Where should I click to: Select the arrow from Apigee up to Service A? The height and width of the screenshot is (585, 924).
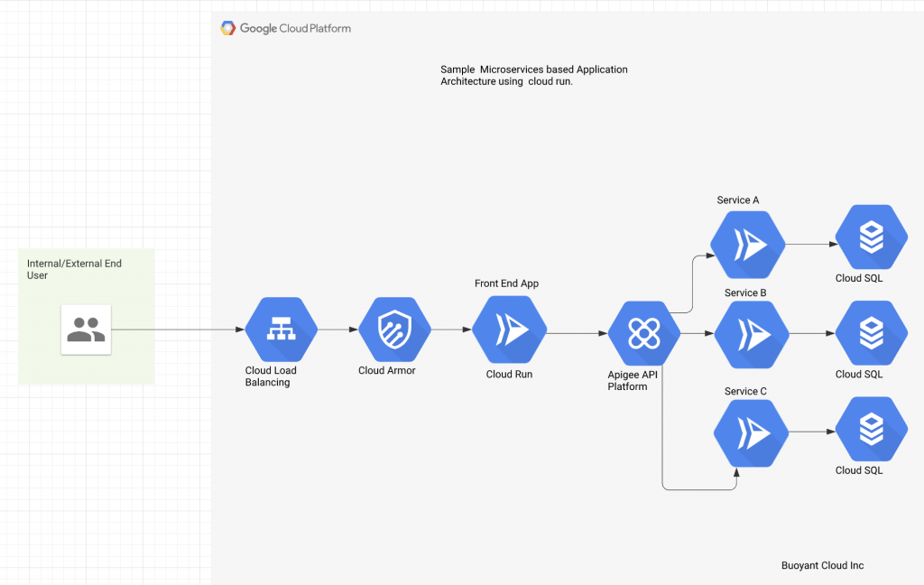pos(692,284)
